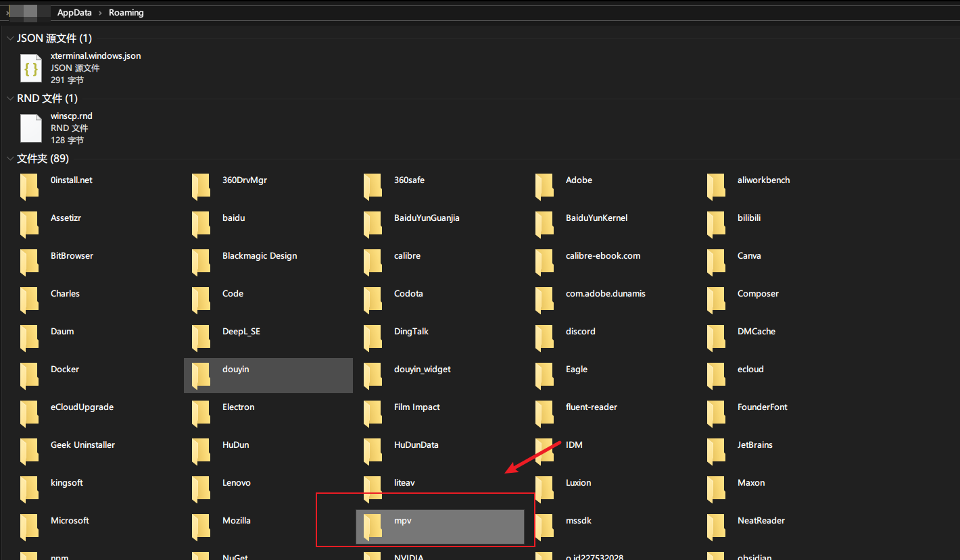This screenshot has width=960, height=560.
Task: Open the BaiduYunKernel folder icon
Action: [544, 225]
